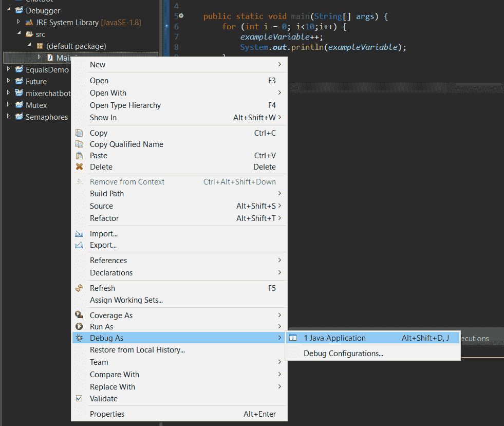Screen dimensions: 504x426
Task: Select Restore from Local History
Action: click(137, 350)
